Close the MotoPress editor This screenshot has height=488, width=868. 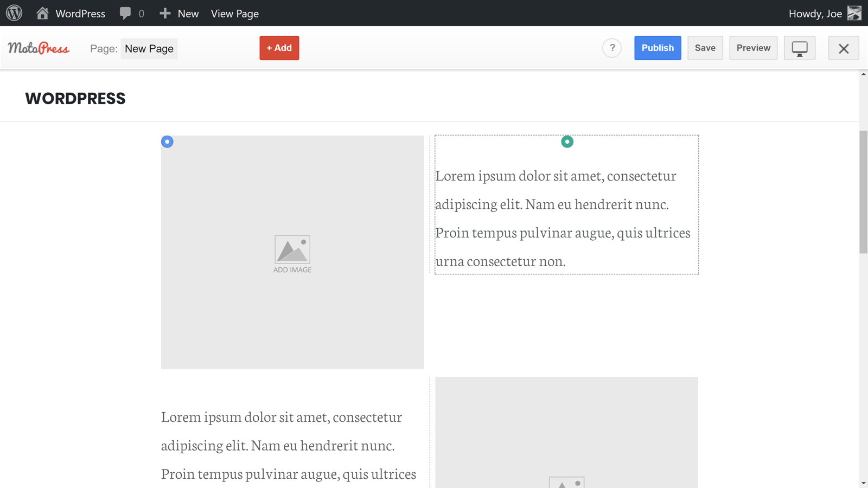[844, 48]
